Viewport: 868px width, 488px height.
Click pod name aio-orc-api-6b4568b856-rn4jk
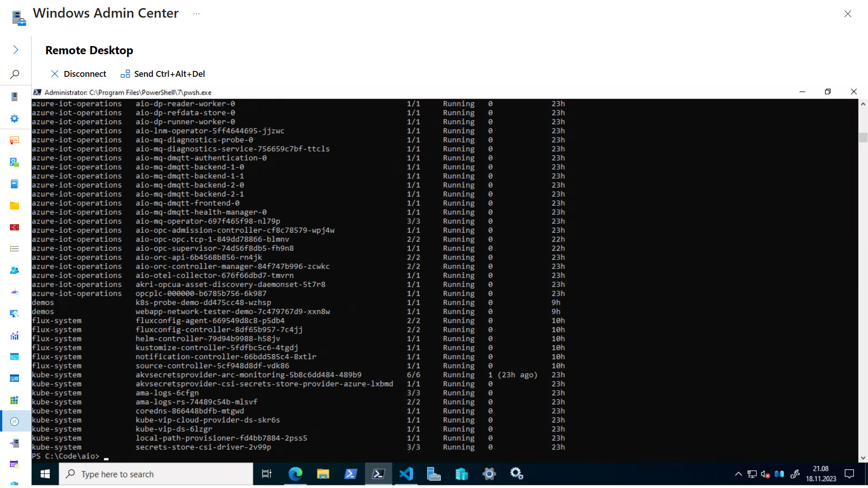click(199, 258)
